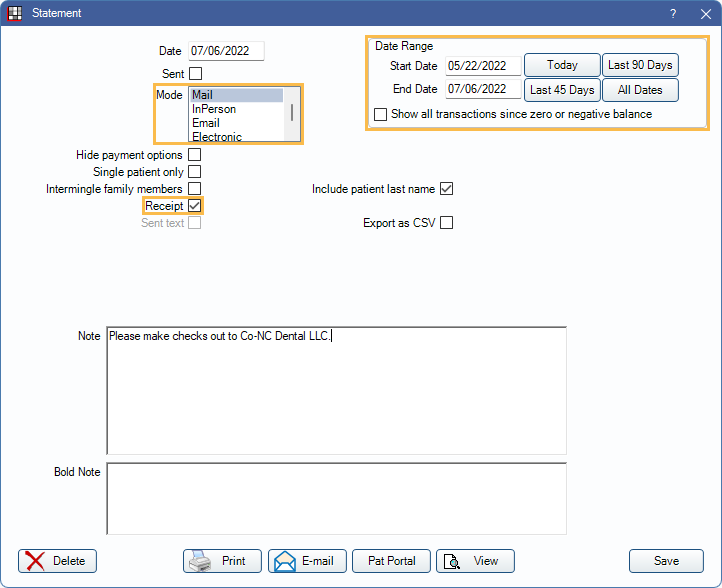Select Electronic mode from the list
Screen dimensions: 722x588
click(217, 137)
